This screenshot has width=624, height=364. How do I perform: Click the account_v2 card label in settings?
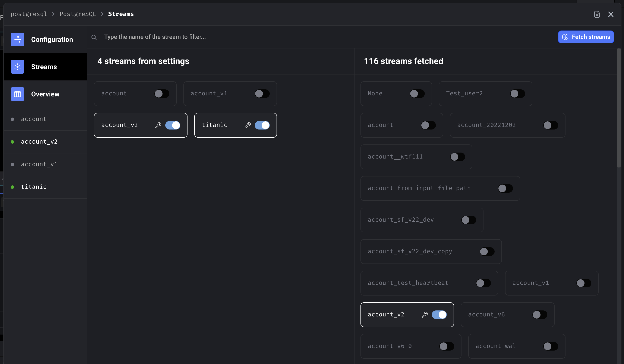(x=119, y=125)
